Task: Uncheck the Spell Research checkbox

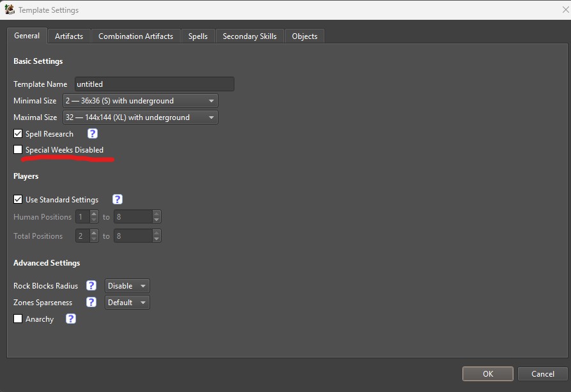Action: click(18, 133)
